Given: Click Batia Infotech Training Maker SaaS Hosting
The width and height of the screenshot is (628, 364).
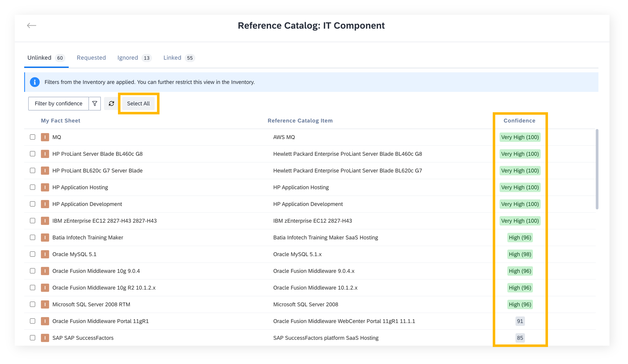Looking at the screenshot, I should click(325, 238).
